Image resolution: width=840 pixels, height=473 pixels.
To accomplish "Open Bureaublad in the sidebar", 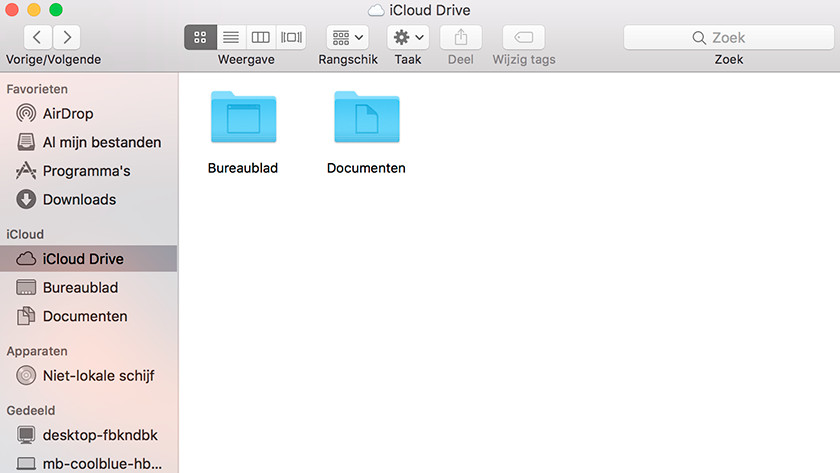I will 88,288.
